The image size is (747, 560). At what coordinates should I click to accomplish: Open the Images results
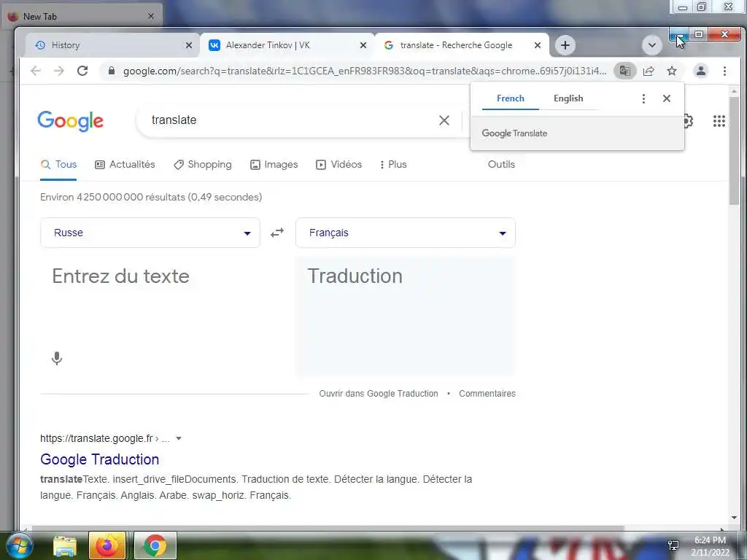[x=274, y=165]
